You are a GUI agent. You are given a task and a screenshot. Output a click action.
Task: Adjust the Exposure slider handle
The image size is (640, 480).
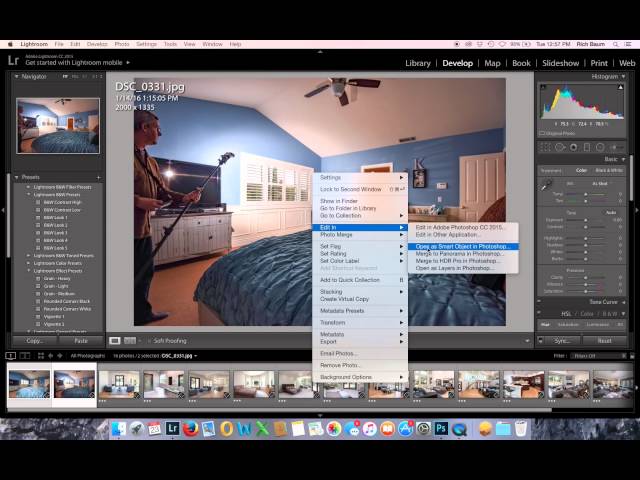tap(585, 220)
